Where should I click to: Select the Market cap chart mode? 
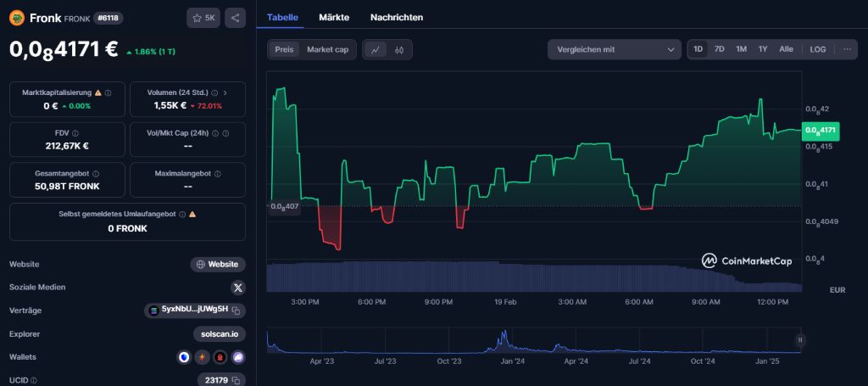click(x=328, y=50)
